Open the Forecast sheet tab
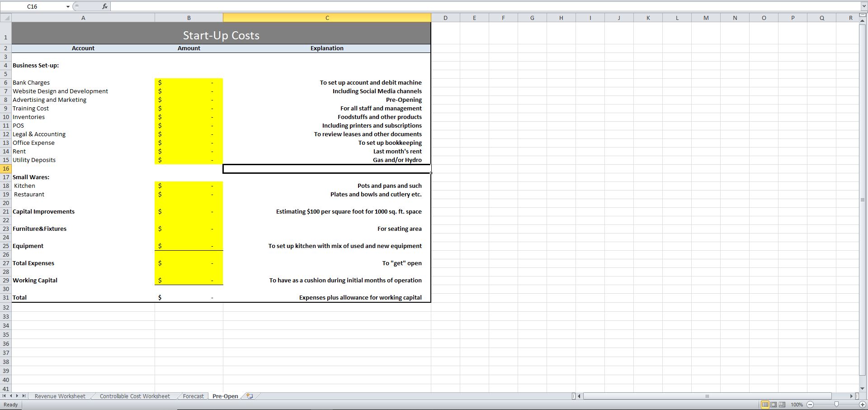The image size is (868, 410). (x=193, y=396)
